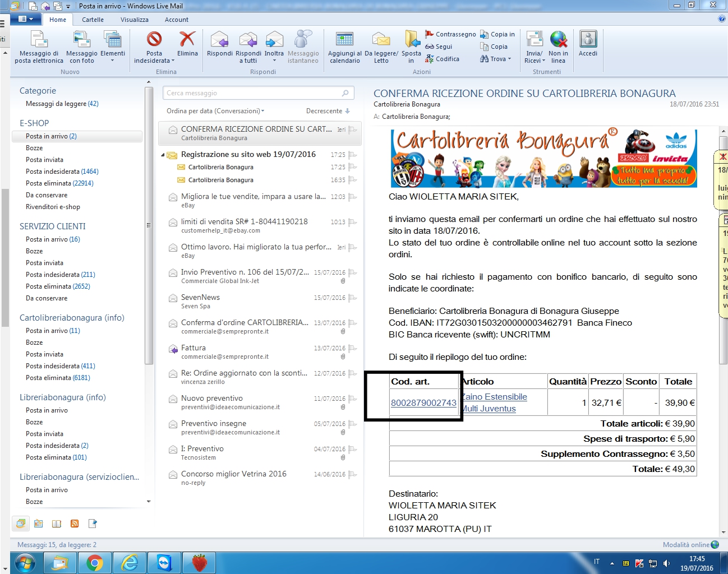Screen dimensions: 728x574
Task: Switch to the Home ribbon tab
Action: coord(58,20)
